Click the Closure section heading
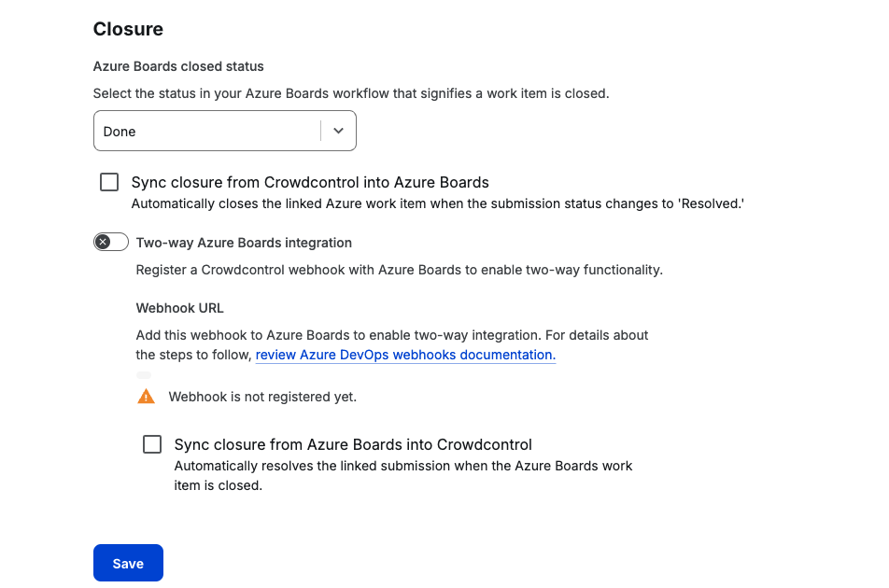 [x=128, y=29]
